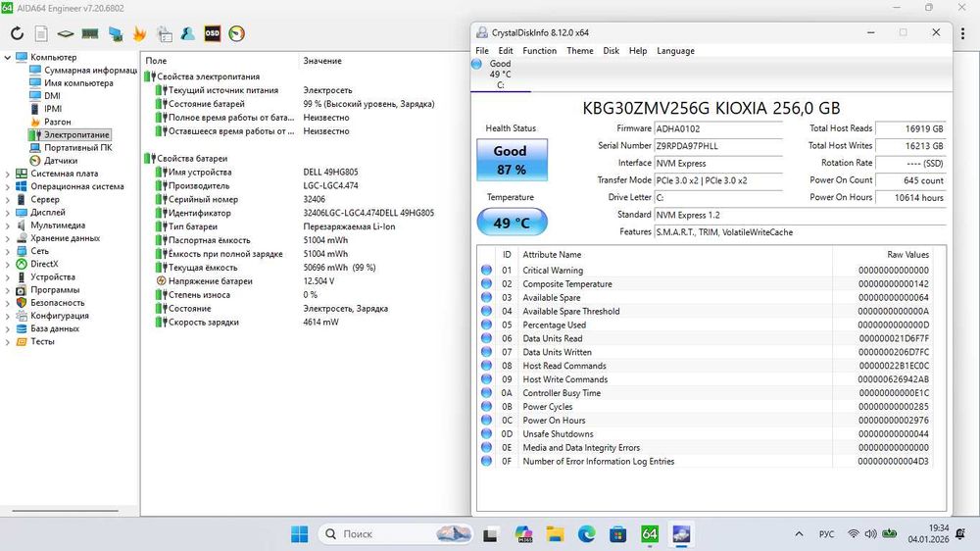The height and width of the screenshot is (551, 980).
Task: Open the OSD panel toolbar icon
Action: [212, 33]
